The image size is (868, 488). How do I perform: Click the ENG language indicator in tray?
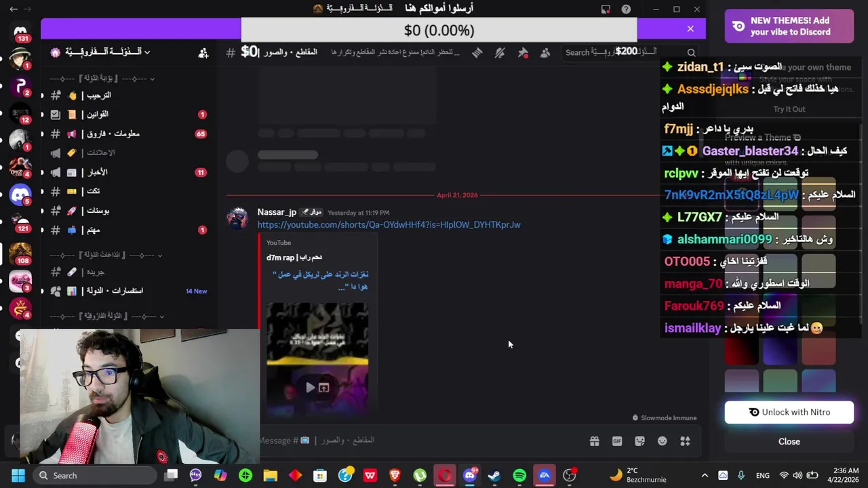(763, 476)
